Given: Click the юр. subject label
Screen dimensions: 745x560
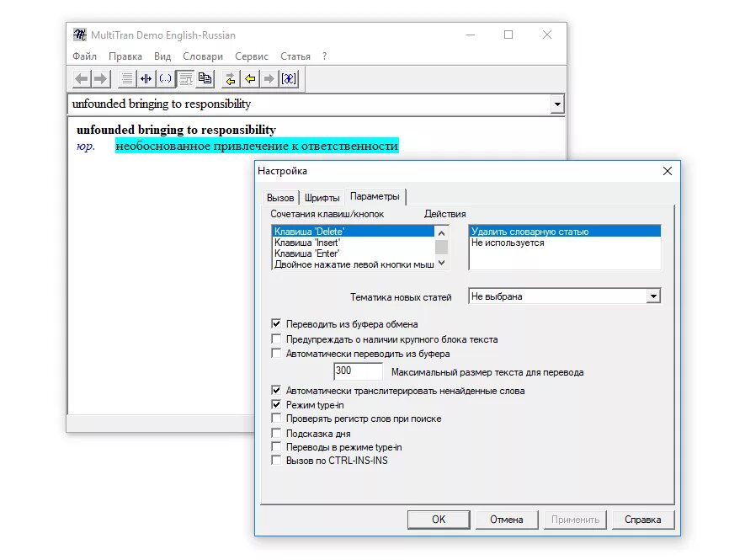Looking at the screenshot, I should pyautogui.click(x=86, y=146).
